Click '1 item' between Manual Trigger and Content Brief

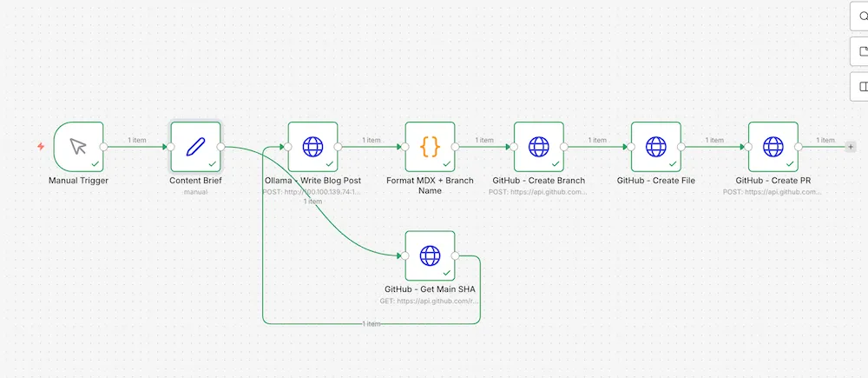click(137, 140)
